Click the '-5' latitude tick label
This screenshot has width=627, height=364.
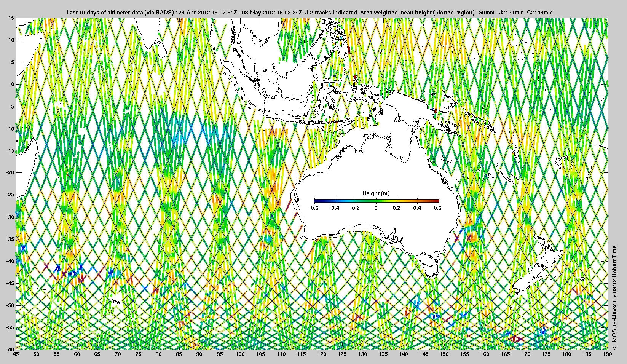tap(12, 107)
